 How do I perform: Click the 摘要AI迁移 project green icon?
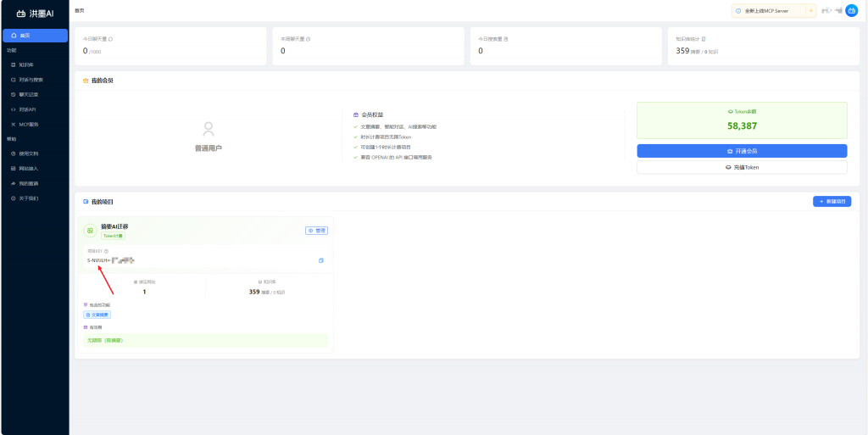point(90,230)
